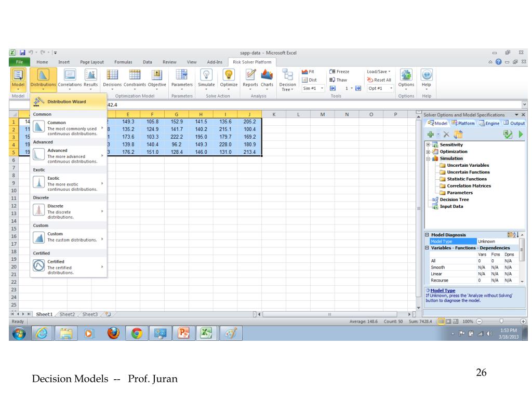Select the Uncertain Variables folder
This screenshot has height=399, width=532.
[464, 165]
